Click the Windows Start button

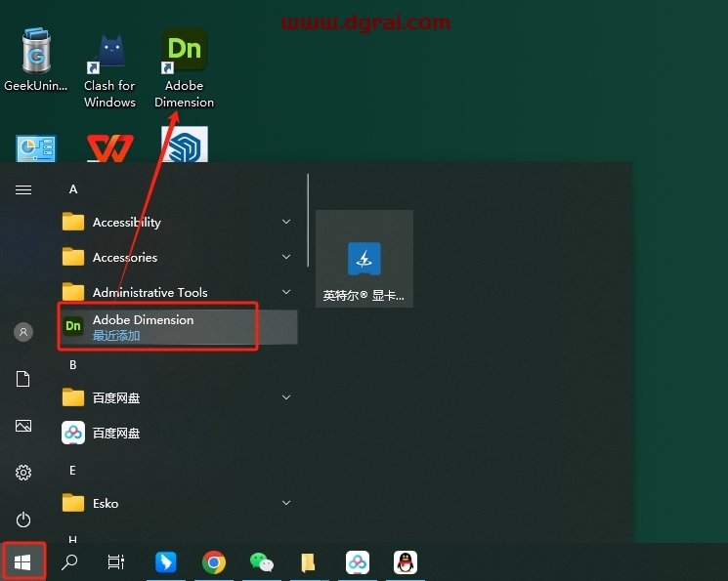pos(22,562)
